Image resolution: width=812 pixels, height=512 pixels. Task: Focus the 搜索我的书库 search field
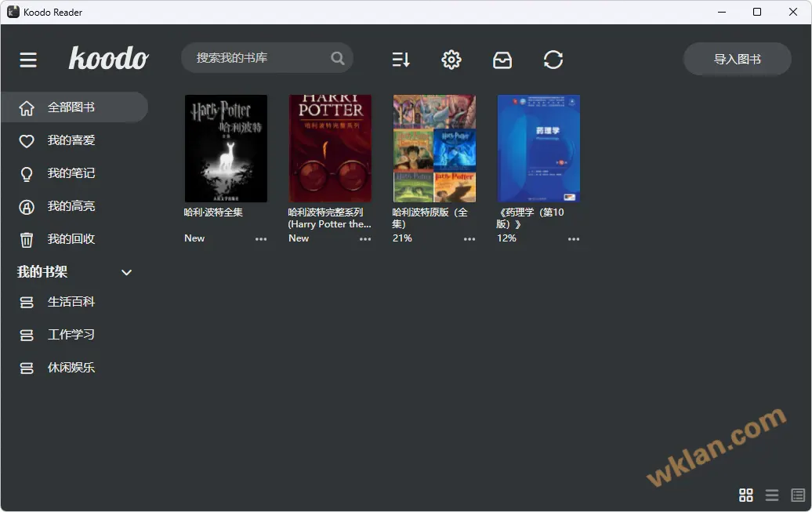click(267, 57)
